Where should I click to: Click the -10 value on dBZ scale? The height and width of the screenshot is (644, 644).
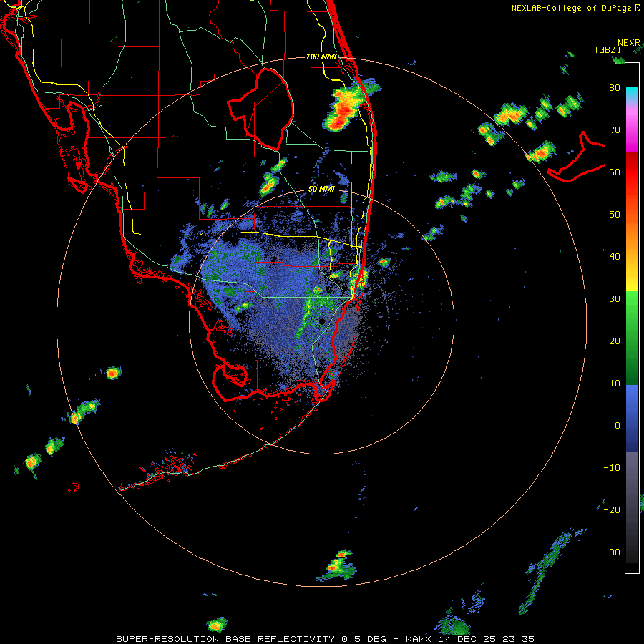click(612, 468)
